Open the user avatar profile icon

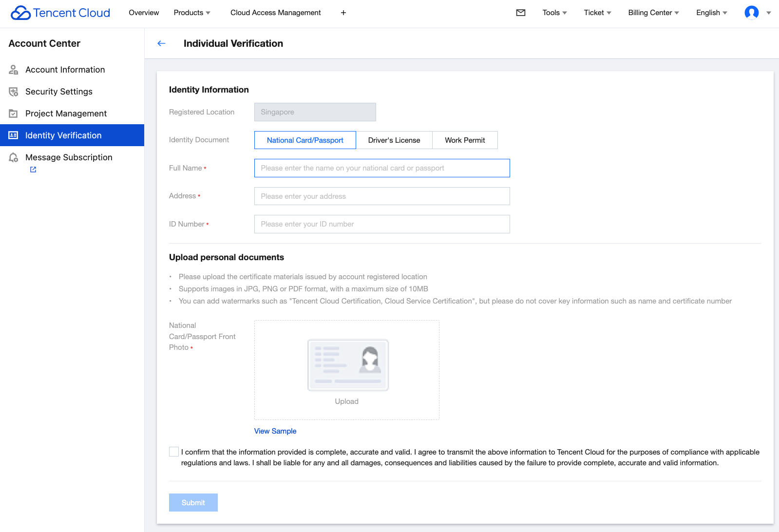click(751, 13)
